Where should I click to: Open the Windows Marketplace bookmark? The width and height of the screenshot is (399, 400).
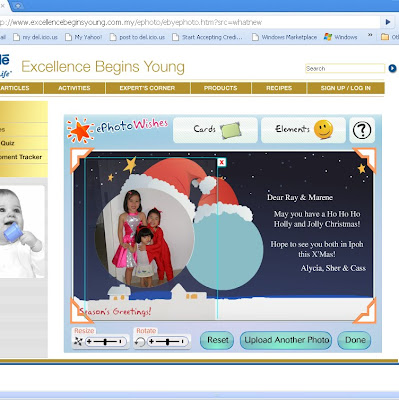[x=284, y=37]
